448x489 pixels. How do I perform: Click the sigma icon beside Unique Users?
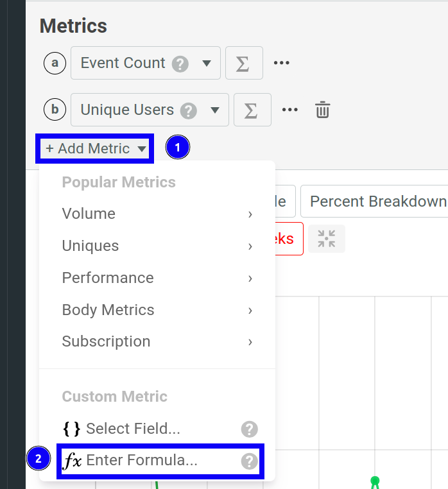tap(252, 110)
